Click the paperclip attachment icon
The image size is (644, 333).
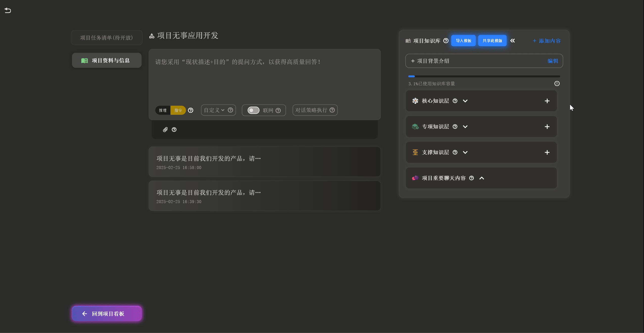click(165, 130)
